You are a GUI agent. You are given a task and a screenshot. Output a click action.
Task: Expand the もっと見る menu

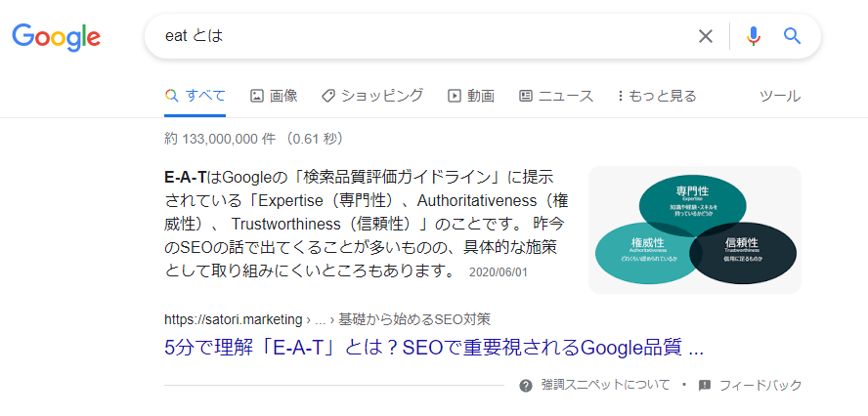point(657,96)
